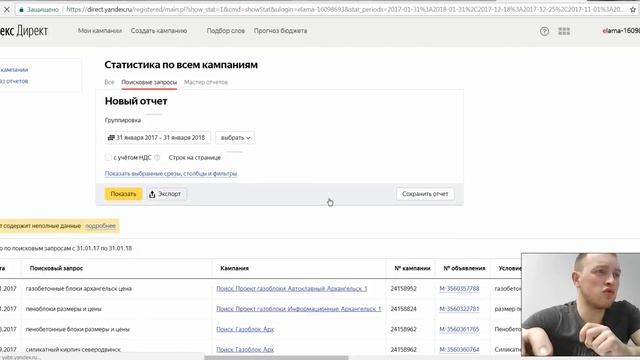Open ad number M-3560322781
Viewport: 640px width, 360px height.
coord(459,309)
